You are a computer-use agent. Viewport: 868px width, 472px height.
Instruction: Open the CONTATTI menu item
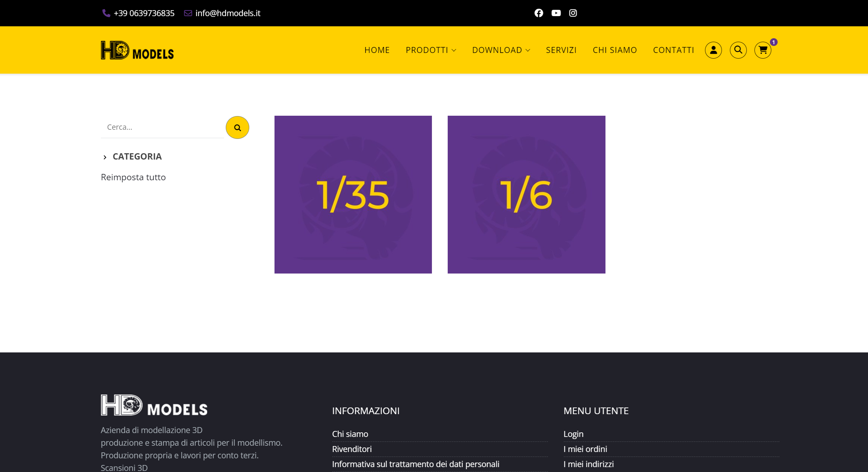[673, 50]
